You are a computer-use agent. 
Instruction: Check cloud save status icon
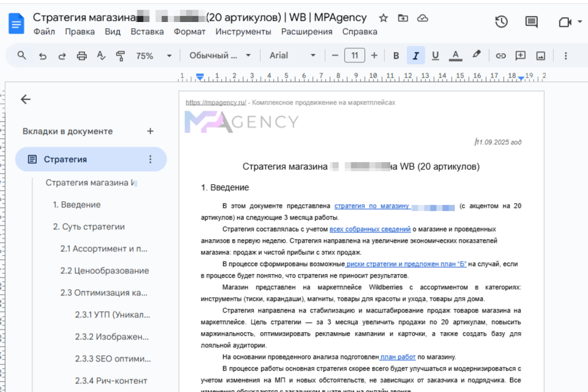coord(423,18)
